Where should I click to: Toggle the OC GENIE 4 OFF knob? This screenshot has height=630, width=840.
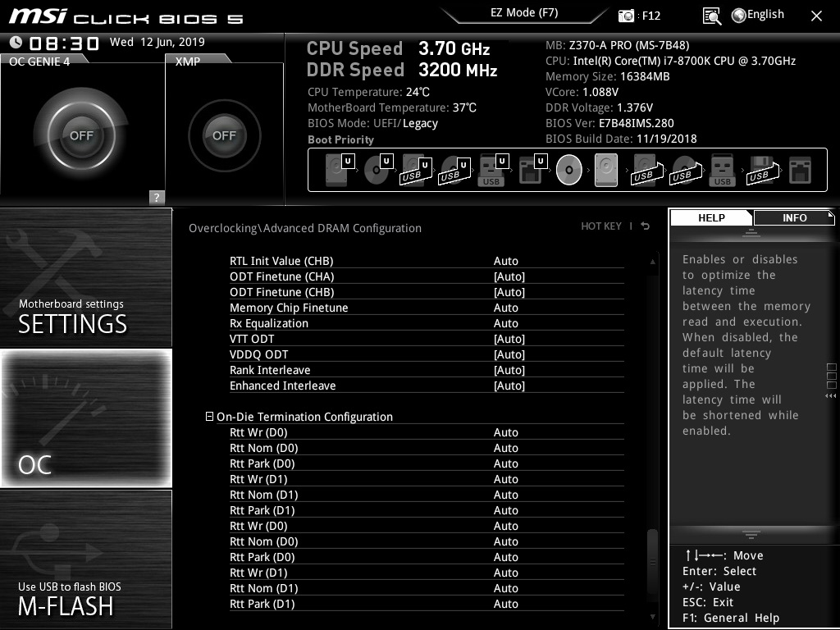pyautogui.click(x=81, y=135)
